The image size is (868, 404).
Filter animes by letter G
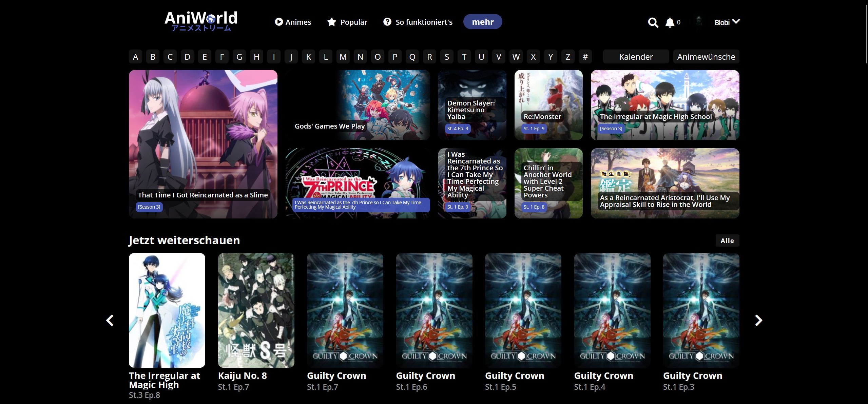coord(239,57)
